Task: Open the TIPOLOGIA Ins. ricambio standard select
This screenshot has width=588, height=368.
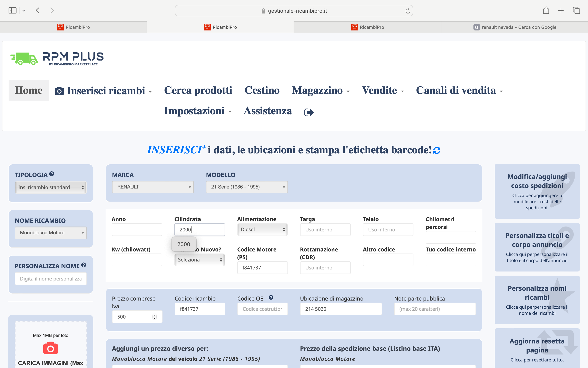Action: pos(51,187)
